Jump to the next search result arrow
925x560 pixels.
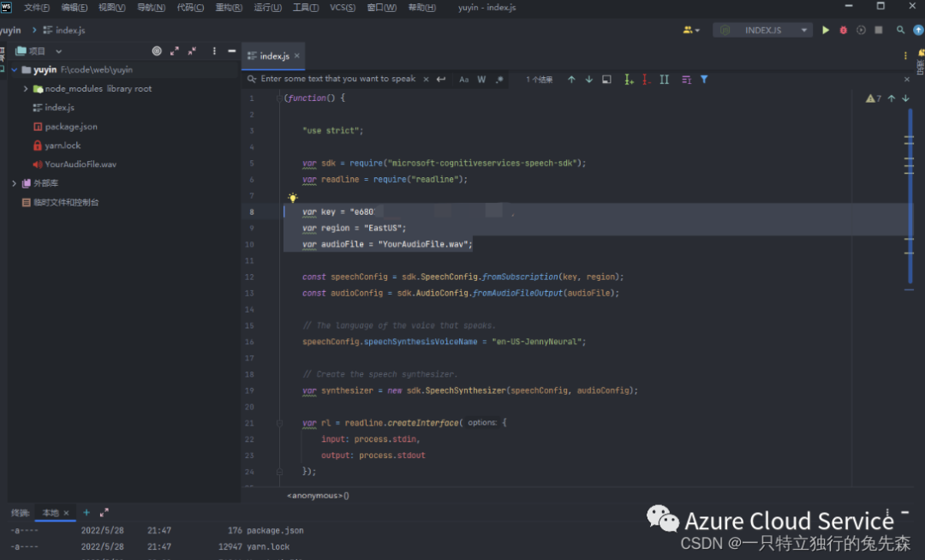coord(589,79)
